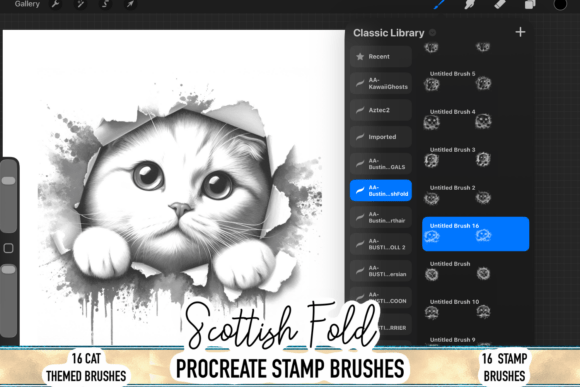The image size is (580, 387).
Task: Select the AA-KawaiiGhosts brush set
Action: 381,83
